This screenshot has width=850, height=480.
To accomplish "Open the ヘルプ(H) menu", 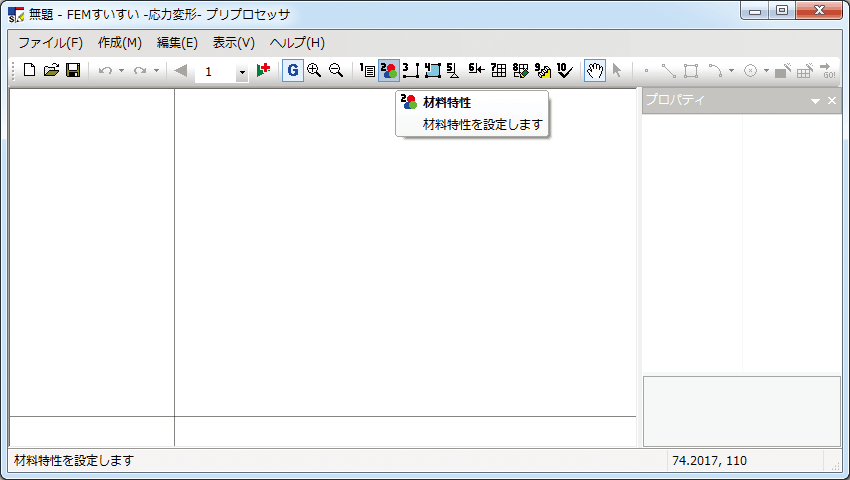I will coord(297,43).
